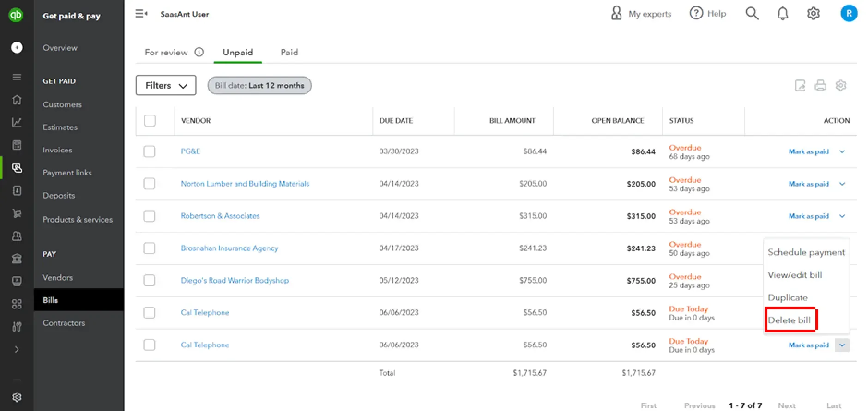Click the export icon above the table
This screenshot has width=868, height=411.
(x=800, y=85)
